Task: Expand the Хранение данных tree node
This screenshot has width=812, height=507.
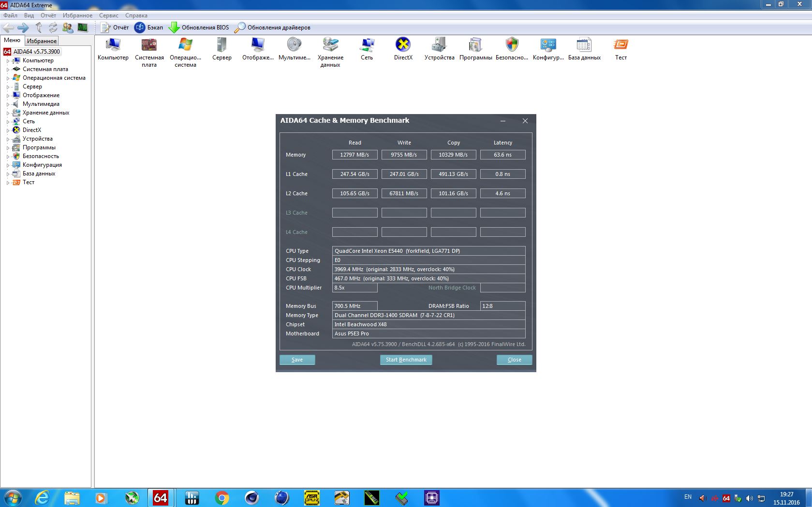Action: click(x=8, y=113)
